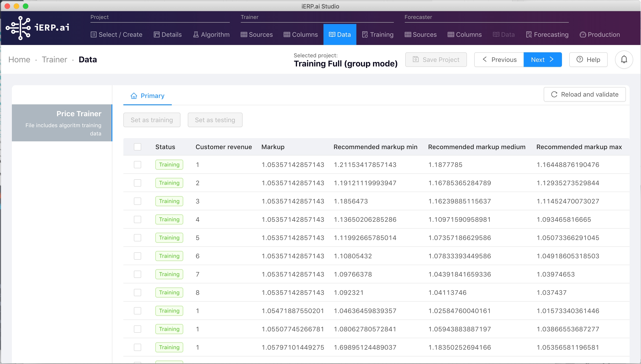This screenshot has height=364, width=641.
Task: Click the Help question mark icon
Action: coord(580,60)
